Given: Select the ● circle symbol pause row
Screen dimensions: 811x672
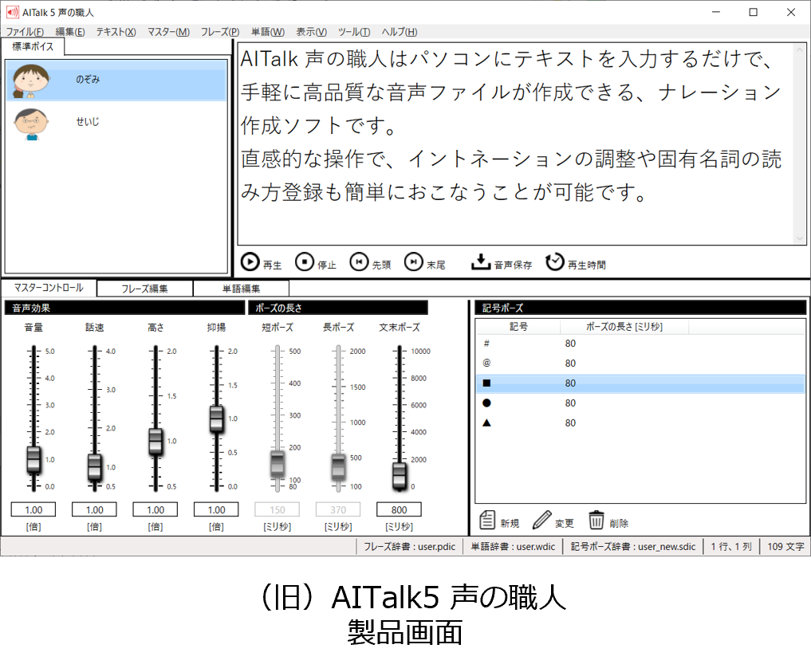Looking at the screenshot, I should tap(640, 403).
